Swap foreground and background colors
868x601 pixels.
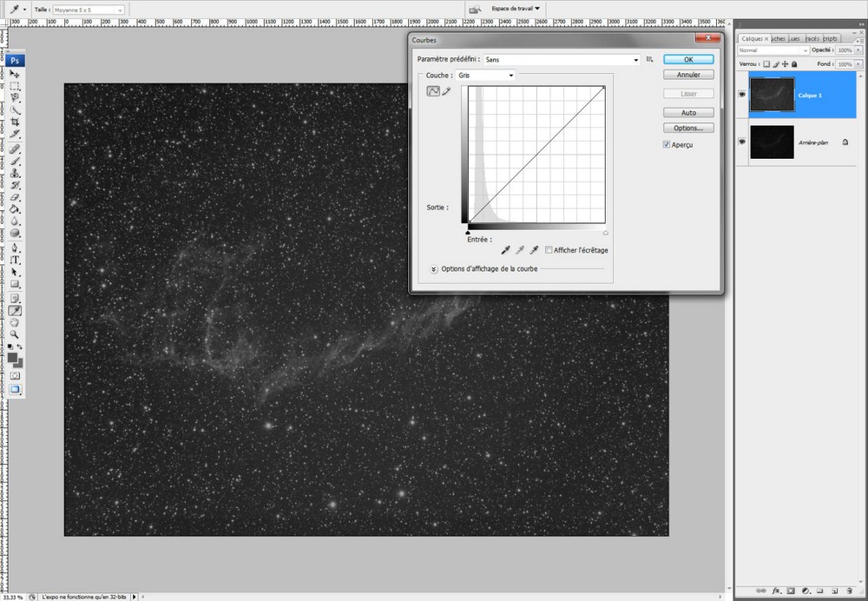(x=20, y=347)
